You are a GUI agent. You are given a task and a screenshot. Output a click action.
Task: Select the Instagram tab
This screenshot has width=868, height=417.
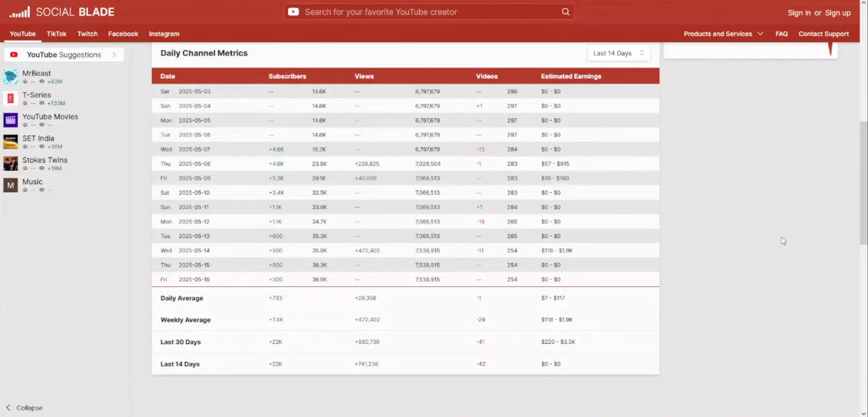(164, 34)
